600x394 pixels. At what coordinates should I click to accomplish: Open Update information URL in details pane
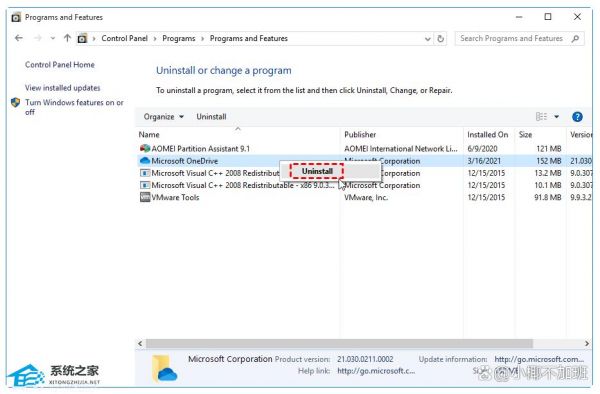coord(539,359)
